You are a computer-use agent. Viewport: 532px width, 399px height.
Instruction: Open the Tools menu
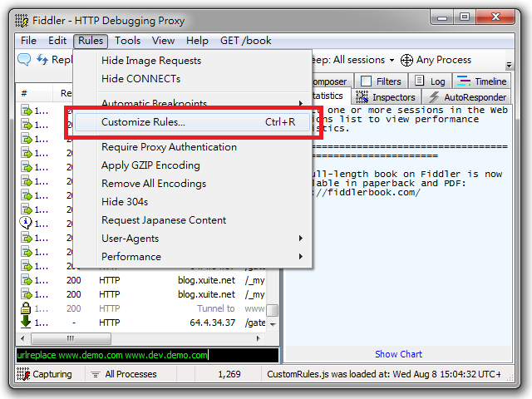pos(127,41)
